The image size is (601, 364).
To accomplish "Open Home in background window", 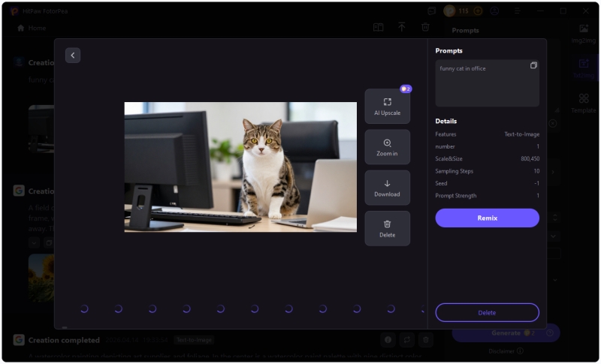I will [x=32, y=28].
